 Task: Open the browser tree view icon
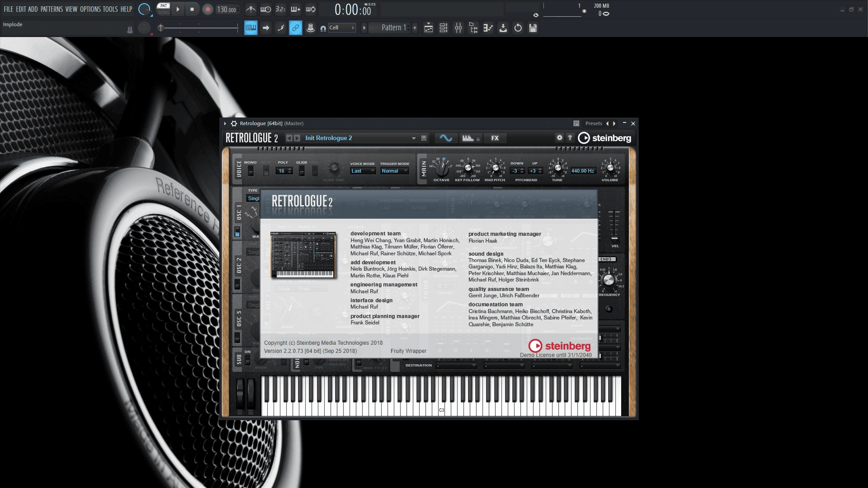pos(473,28)
